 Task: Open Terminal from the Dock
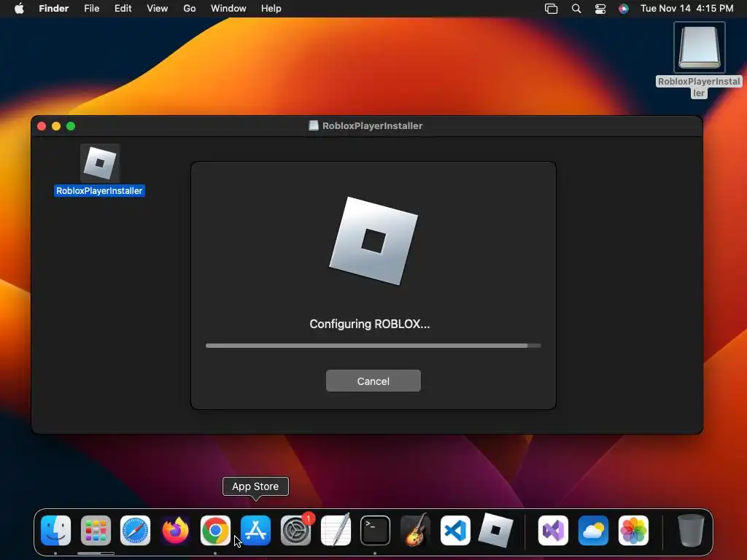pyautogui.click(x=376, y=531)
